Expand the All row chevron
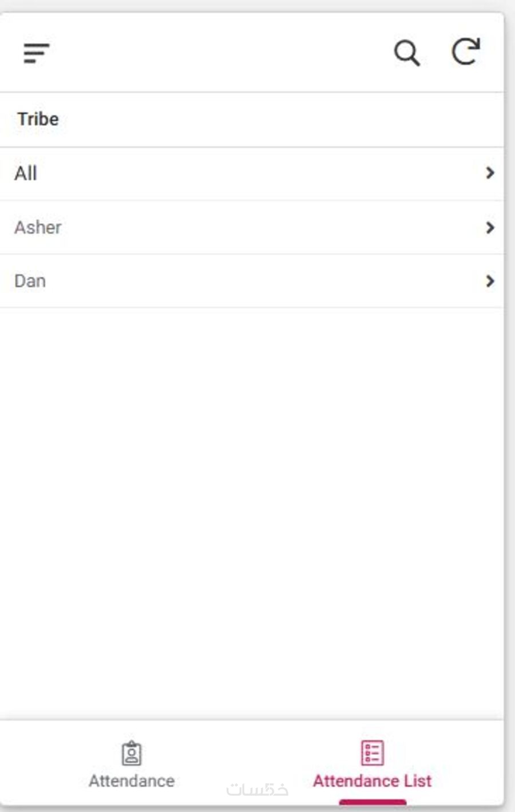The width and height of the screenshot is (515, 812). (490, 173)
